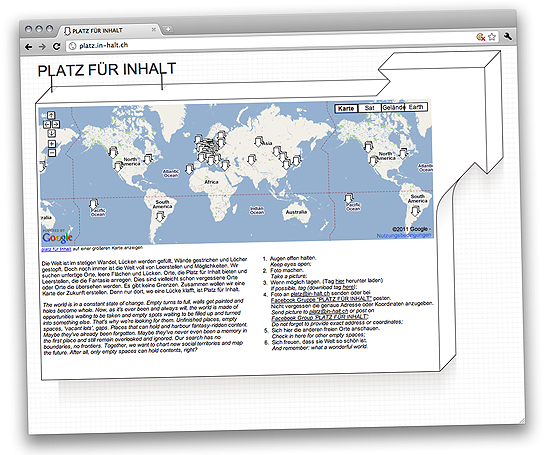
Task: Click the 'Indian Ocean' map label
Action: (257, 210)
